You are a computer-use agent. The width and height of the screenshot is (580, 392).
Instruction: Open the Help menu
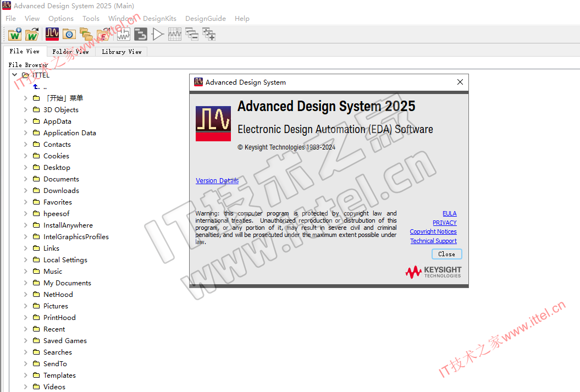point(242,19)
